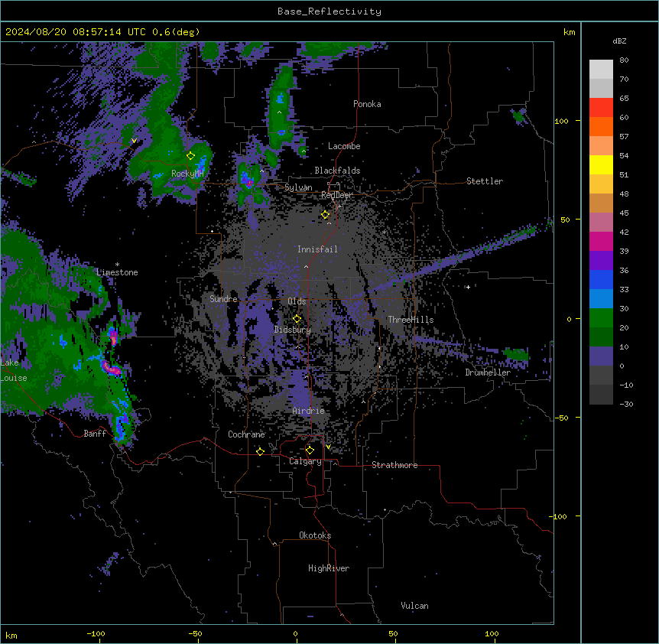Click the Lacombe city label
This screenshot has width=659, height=644.
click(x=344, y=146)
